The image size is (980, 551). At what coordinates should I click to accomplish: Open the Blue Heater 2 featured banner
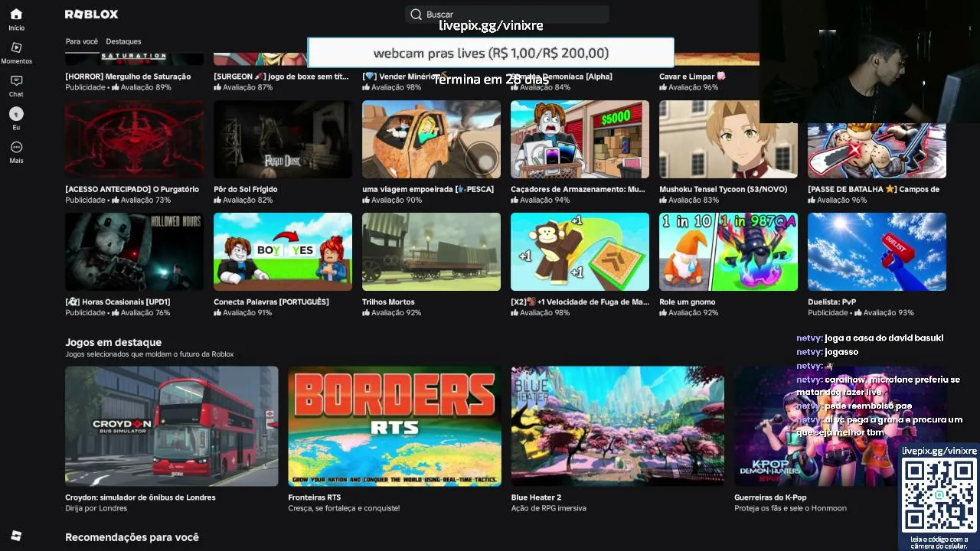(617, 426)
